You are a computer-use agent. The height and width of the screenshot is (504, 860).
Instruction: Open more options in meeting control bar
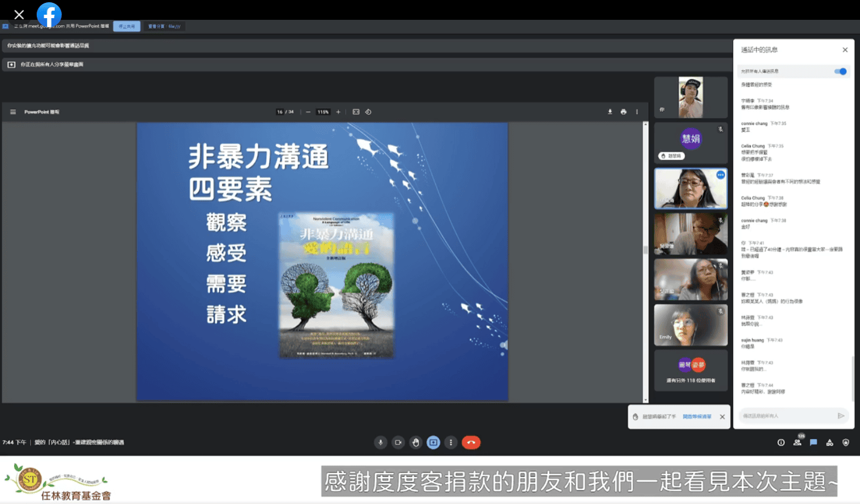(x=451, y=442)
